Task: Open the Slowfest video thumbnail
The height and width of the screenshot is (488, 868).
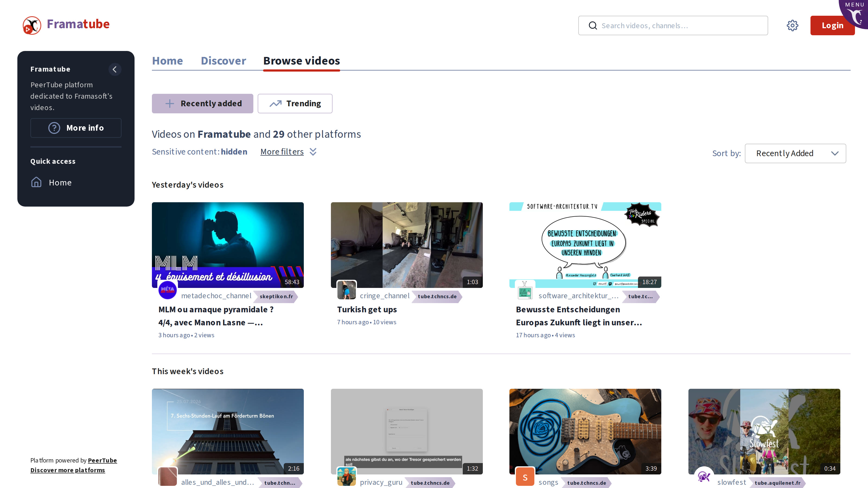Action: pyautogui.click(x=764, y=431)
